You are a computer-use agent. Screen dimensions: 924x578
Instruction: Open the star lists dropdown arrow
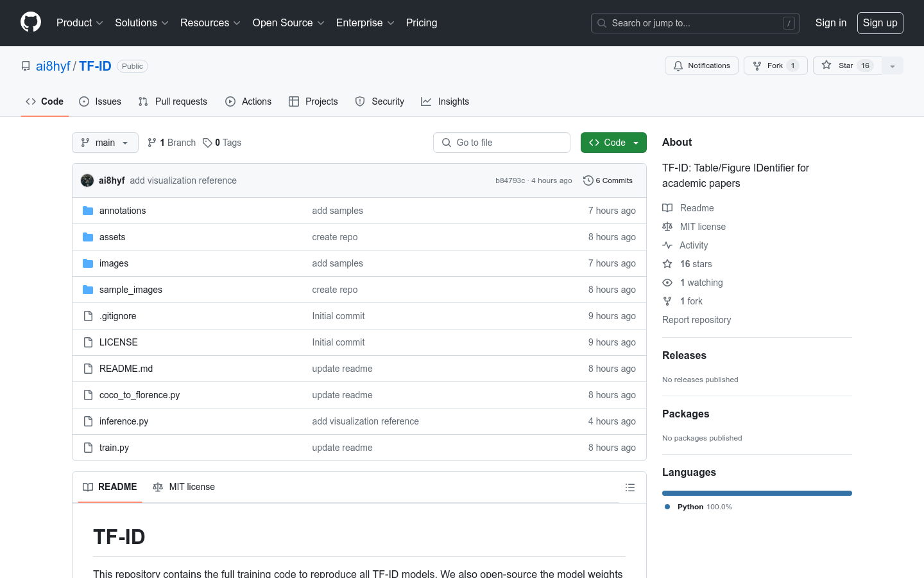(x=893, y=66)
